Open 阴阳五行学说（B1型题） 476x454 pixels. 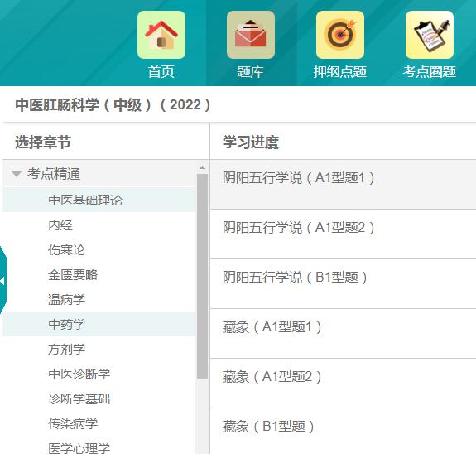pyautogui.click(x=295, y=278)
